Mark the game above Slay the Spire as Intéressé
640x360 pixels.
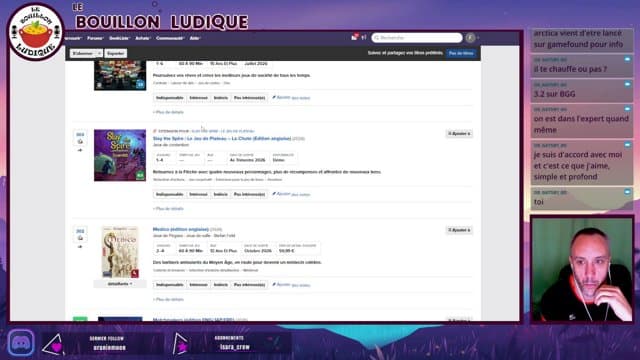[198, 98]
